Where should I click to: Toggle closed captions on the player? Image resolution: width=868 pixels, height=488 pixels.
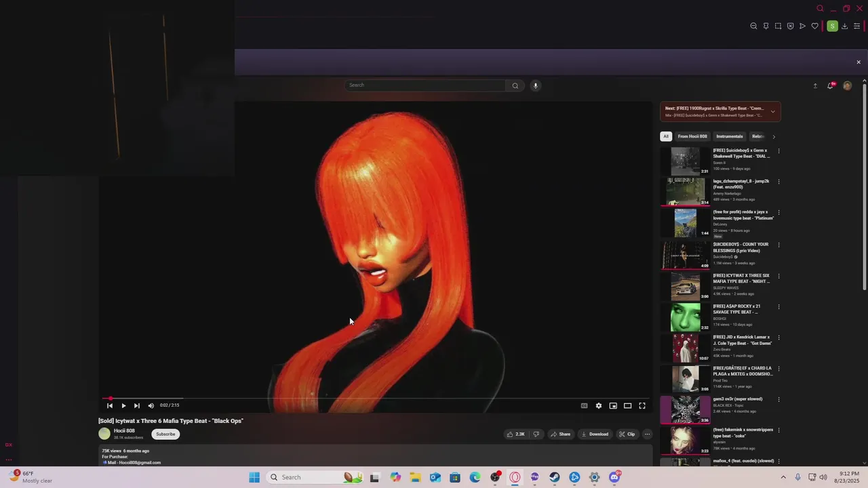click(584, 405)
